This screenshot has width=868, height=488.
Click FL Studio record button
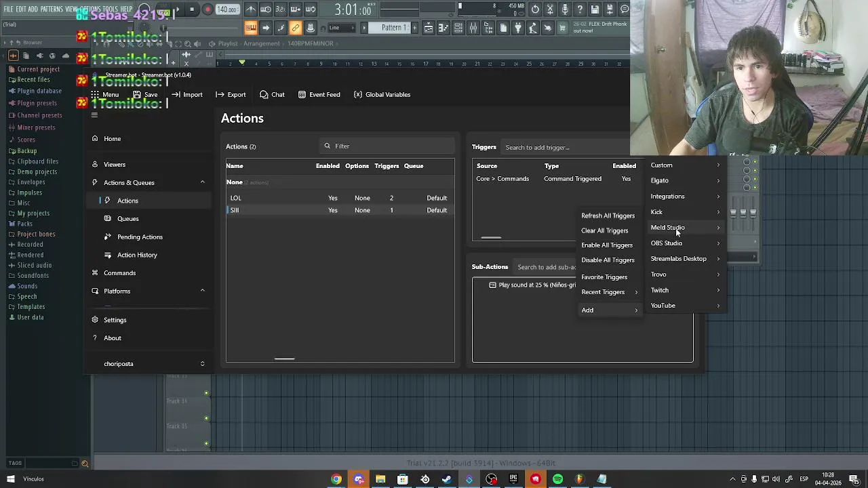coord(208,9)
